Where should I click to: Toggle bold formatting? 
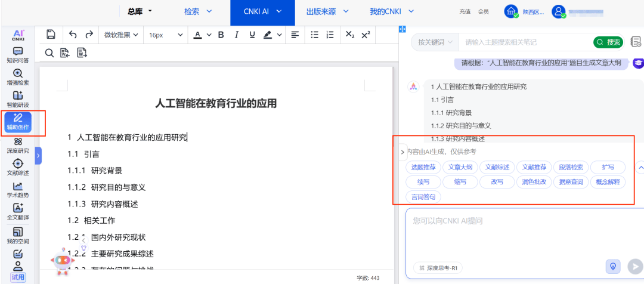[x=221, y=35]
